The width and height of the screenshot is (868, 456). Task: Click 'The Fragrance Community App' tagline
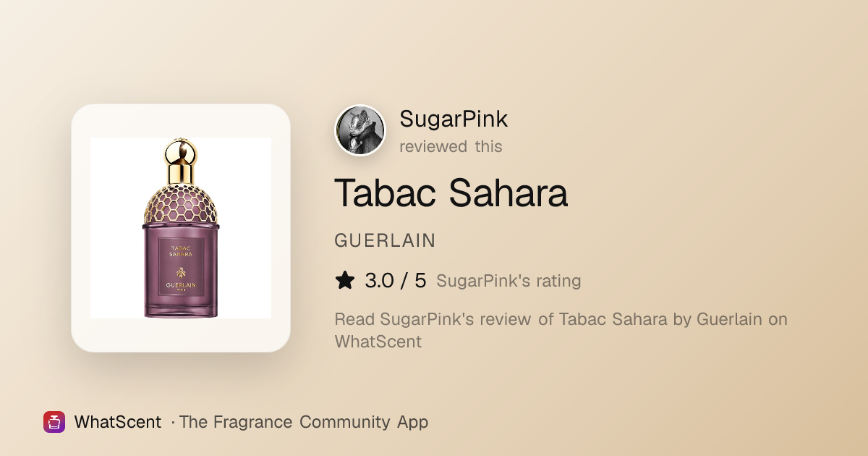pos(303,422)
